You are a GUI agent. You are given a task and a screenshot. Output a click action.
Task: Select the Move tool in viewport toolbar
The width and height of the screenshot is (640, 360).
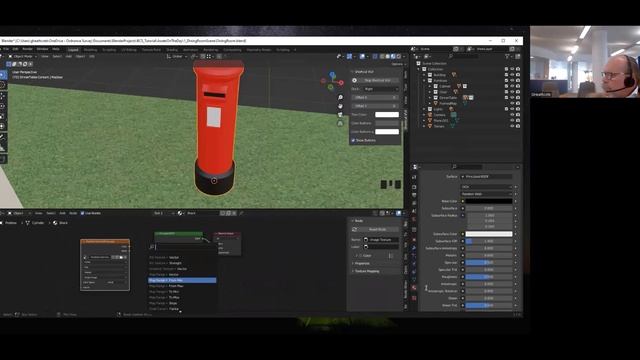coord(2,96)
